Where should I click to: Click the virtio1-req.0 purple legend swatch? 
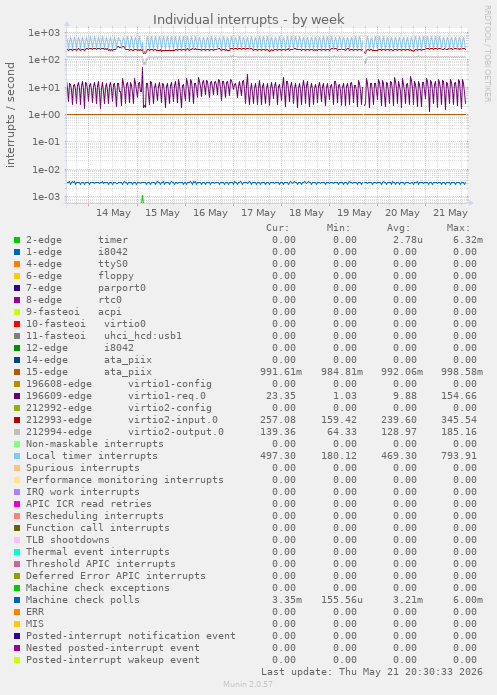pyautogui.click(x=17, y=396)
